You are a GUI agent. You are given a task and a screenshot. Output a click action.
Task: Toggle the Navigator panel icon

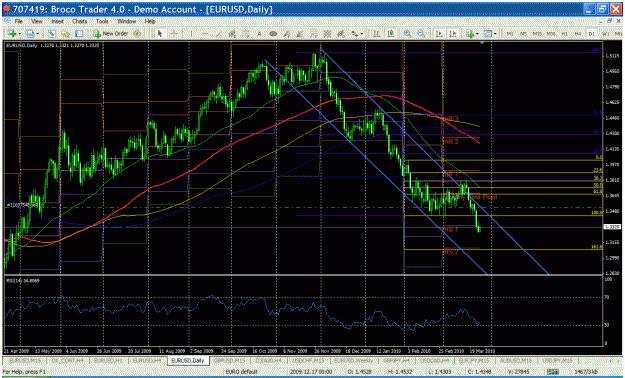(65, 34)
